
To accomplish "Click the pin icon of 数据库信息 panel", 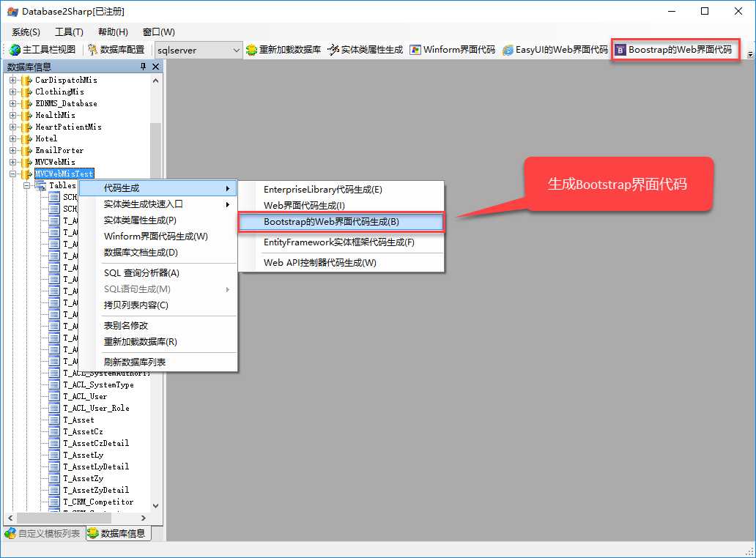I will [143, 67].
